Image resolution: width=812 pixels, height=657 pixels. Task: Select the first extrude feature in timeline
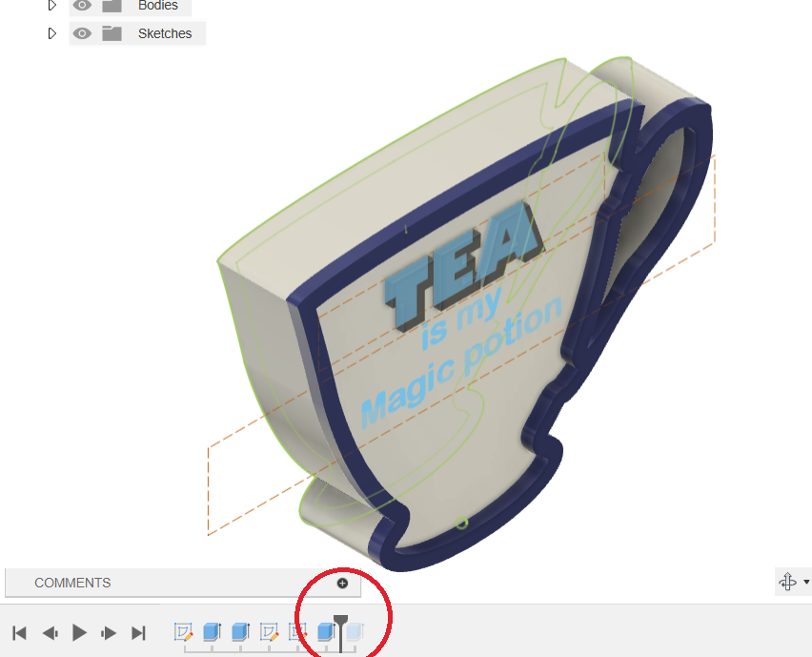[x=212, y=631]
